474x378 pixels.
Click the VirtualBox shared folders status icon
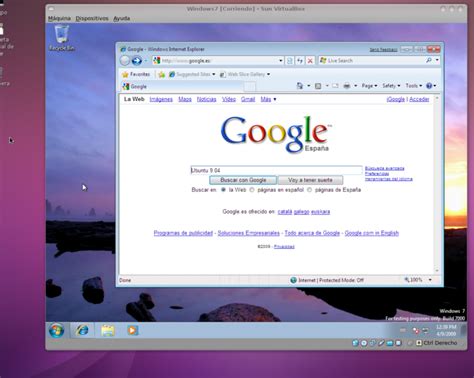pos(389,343)
